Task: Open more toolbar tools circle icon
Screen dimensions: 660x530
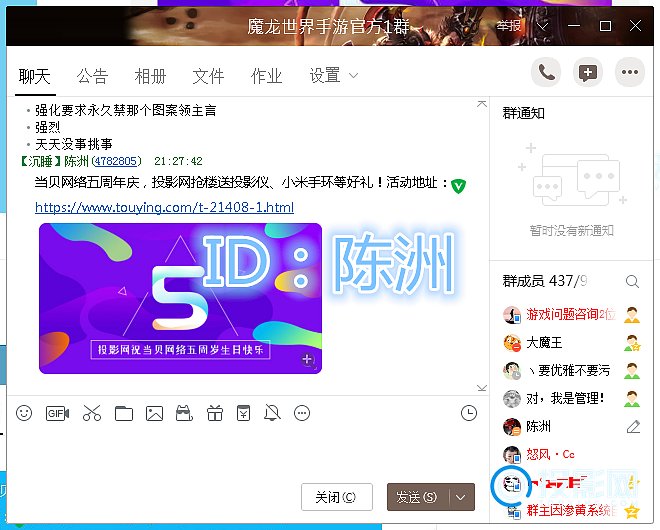Action: tap(302, 413)
